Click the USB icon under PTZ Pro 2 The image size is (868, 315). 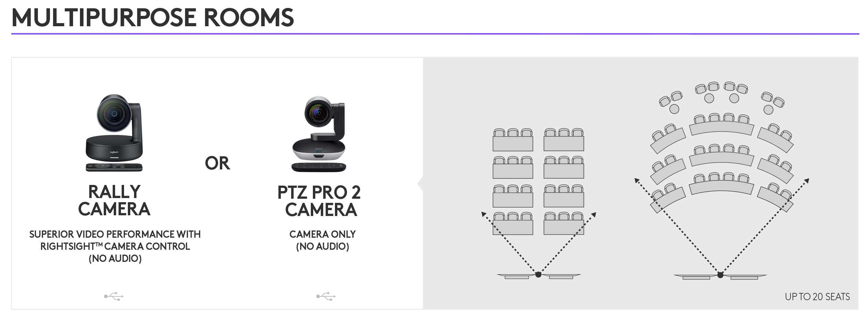(x=326, y=296)
